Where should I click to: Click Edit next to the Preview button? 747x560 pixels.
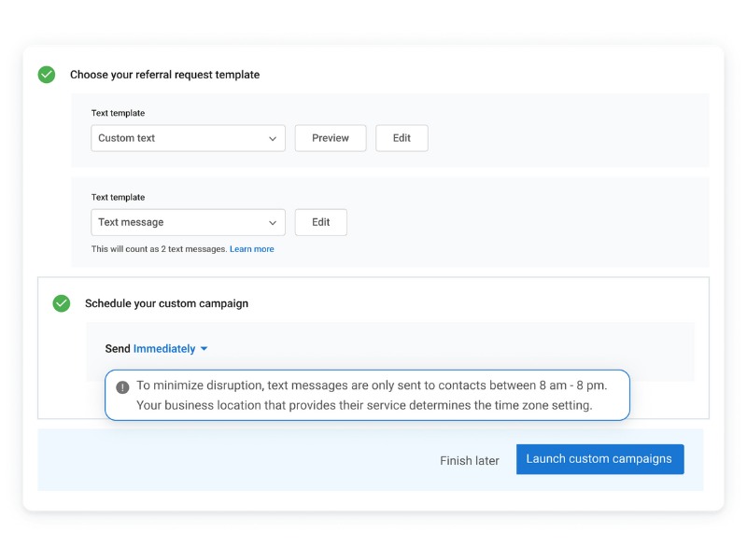[x=402, y=137]
